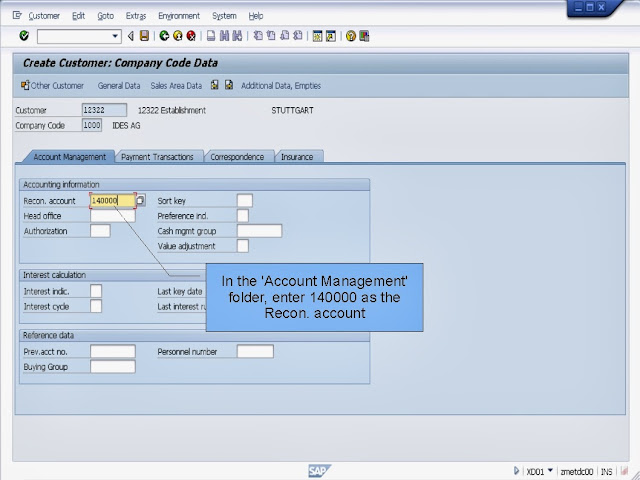Click inside the transaction command field
The width and height of the screenshot is (640, 480).
[74, 36]
